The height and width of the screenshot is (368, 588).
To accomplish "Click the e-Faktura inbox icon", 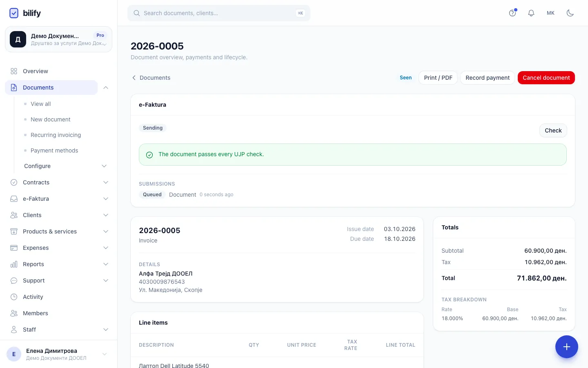I will tap(14, 199).
